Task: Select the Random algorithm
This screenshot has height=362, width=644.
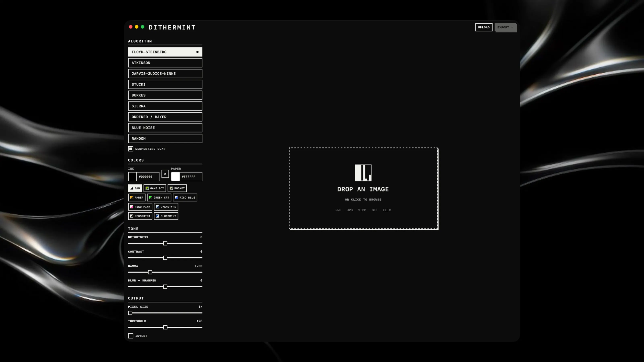Action: (x=165, y=138)
